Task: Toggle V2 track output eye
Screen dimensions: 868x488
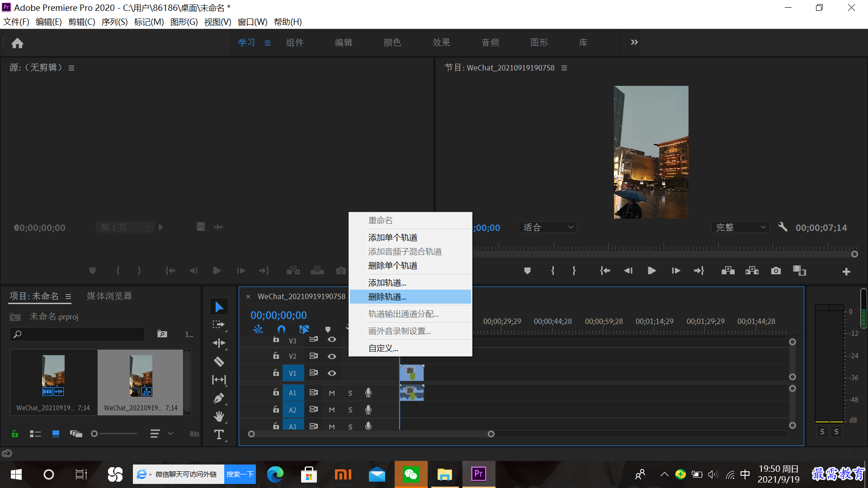Action: point(332,357)
